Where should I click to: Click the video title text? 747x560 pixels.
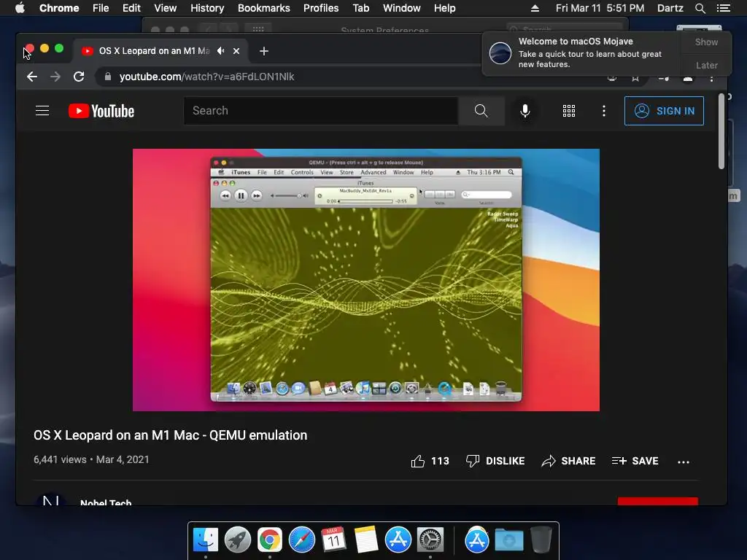click(x=171, y=435)
